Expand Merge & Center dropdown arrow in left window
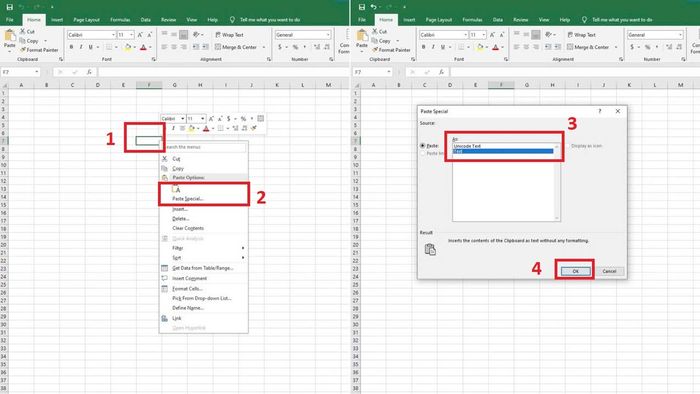This screenshot has height=394, width=700. point(264,47)
